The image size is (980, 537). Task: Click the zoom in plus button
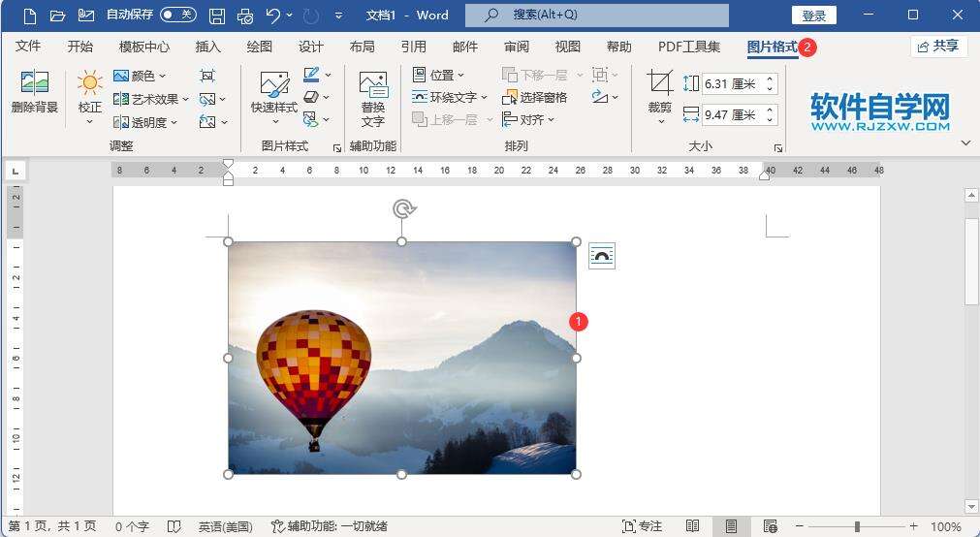[x=914, y=526]
